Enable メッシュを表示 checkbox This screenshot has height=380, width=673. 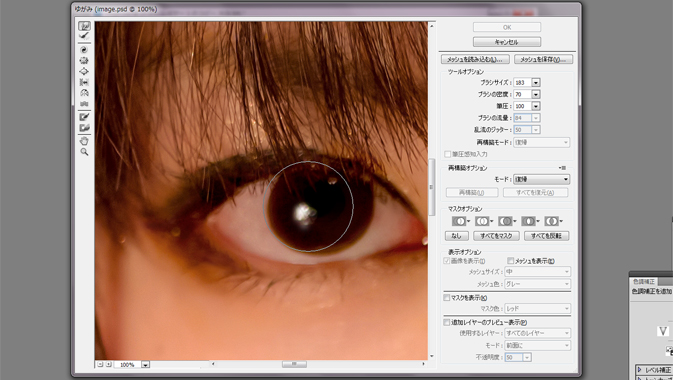click(x=511, y=261)
